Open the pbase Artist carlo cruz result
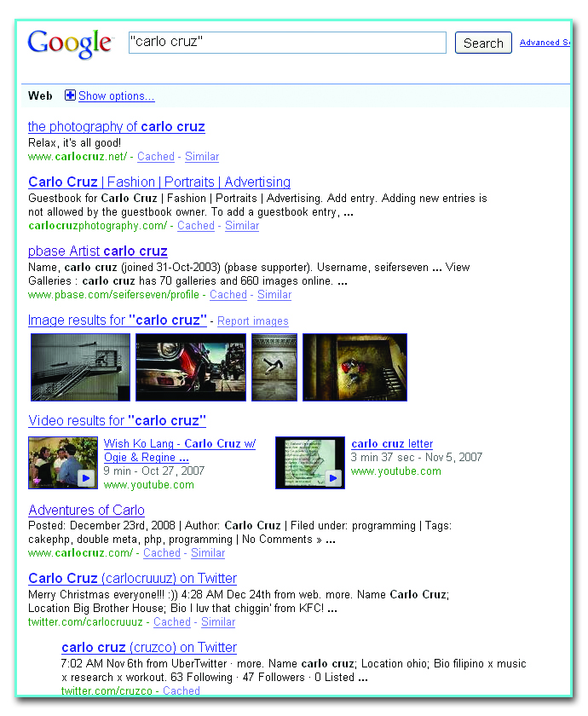The height and width of the screenshot is (716, 588). [x=98, y=251]
